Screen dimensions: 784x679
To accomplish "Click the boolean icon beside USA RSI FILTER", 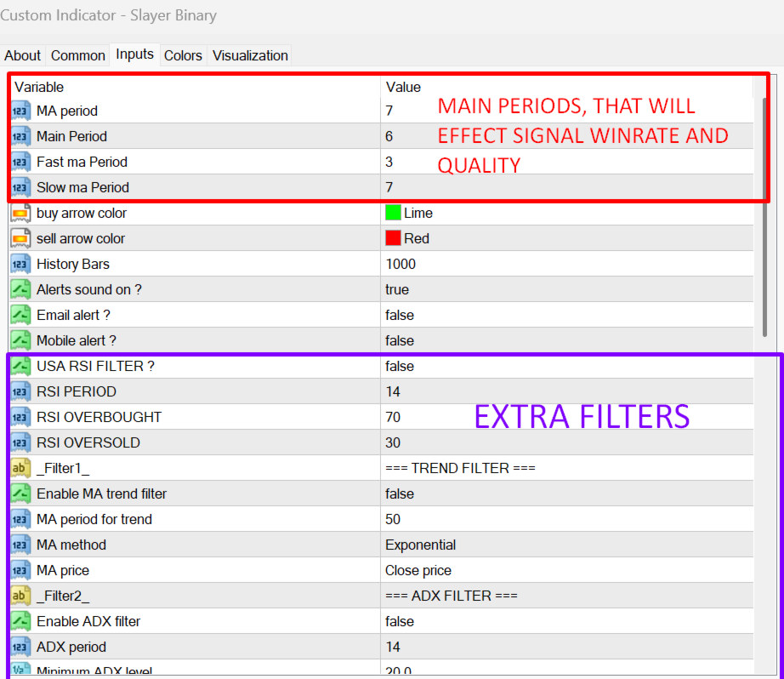I will pyautogui.click(x=20, y=366).
